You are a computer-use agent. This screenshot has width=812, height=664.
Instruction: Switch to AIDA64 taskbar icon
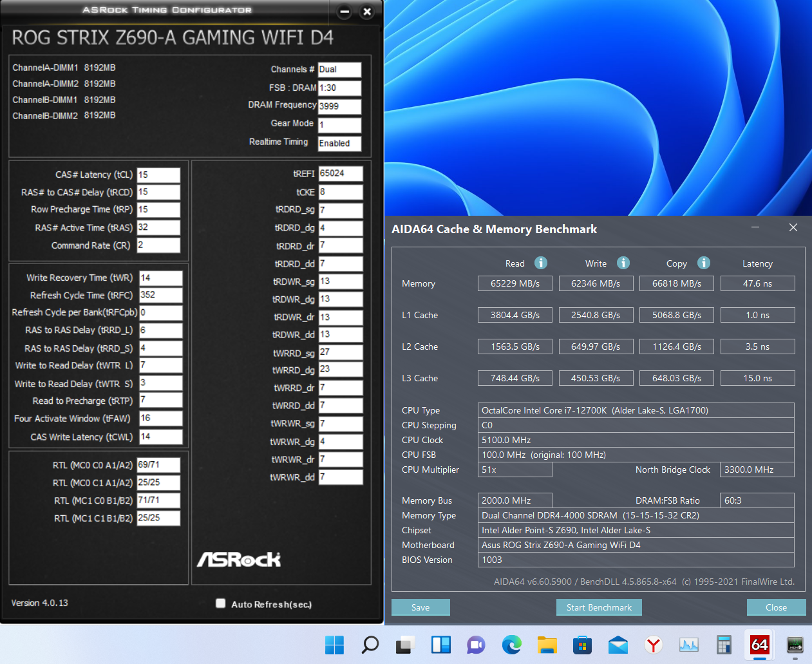point(760,645)
